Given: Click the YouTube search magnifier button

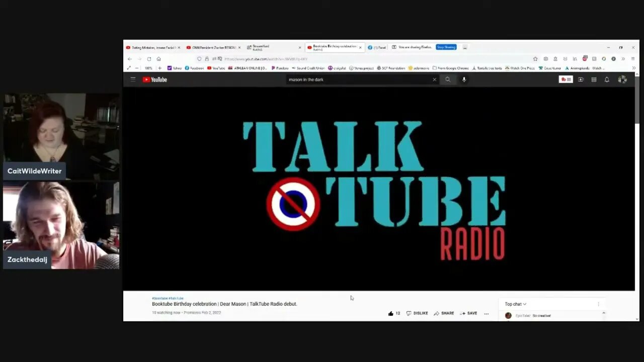Looking at the screenshot, I should (448, 79).
